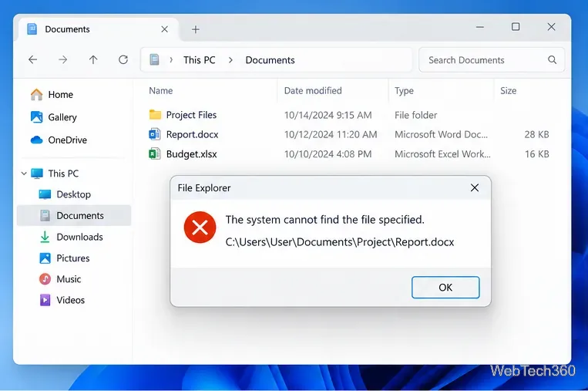Click the 'cannot find the file specified' message
This screenshot has height=391, width=588.
click(x=324, y=220)
